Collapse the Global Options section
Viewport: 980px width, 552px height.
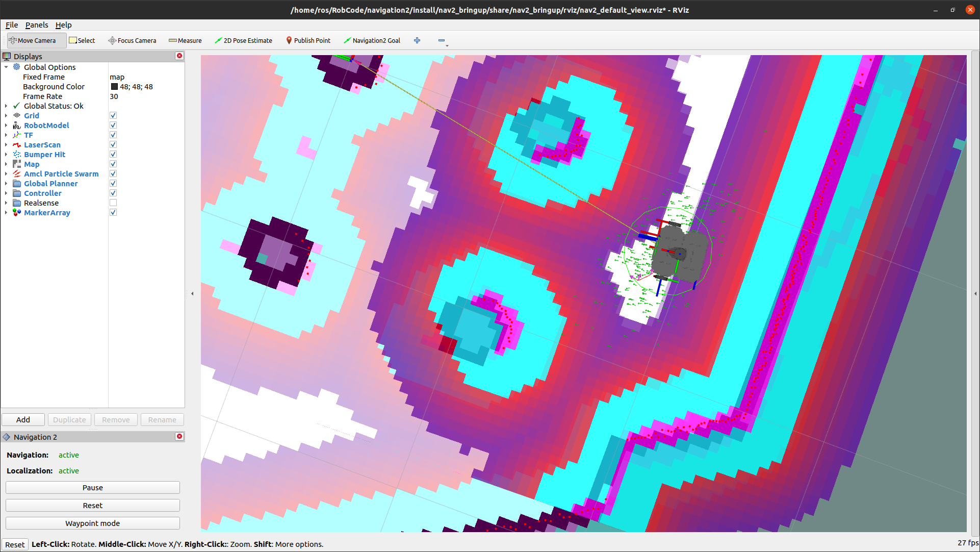coord(6,67)
